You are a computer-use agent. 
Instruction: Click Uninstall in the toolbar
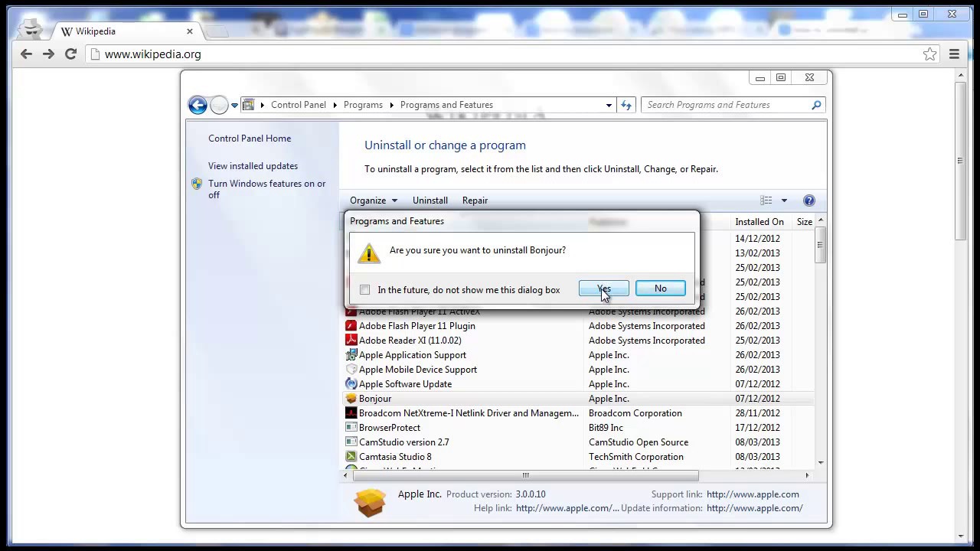[x=430, y=201]
